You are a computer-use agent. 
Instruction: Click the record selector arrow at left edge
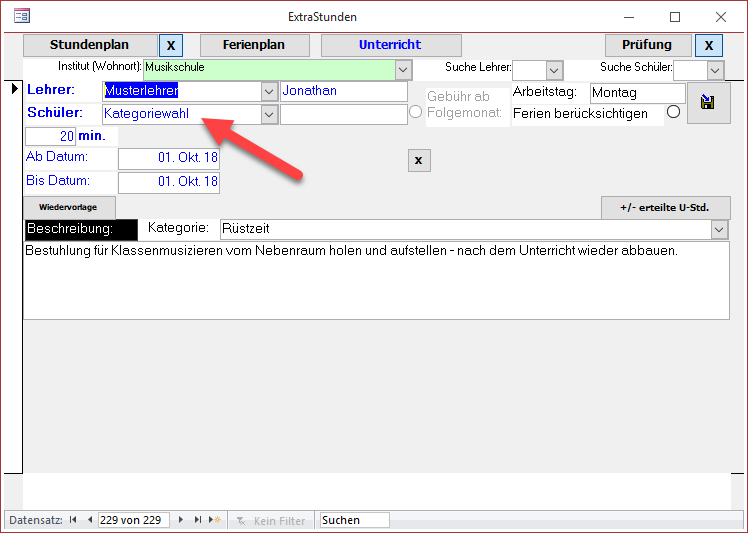click(x=14, y=90)
